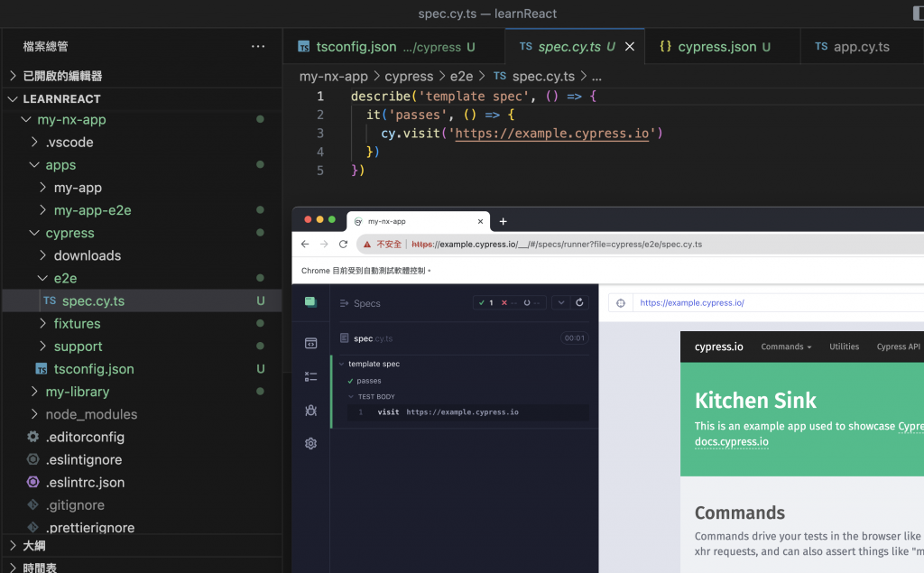This screenshot has width=924, height=573.
Task: Click the 不安全 security warning indicator
Action: point(383,244)
